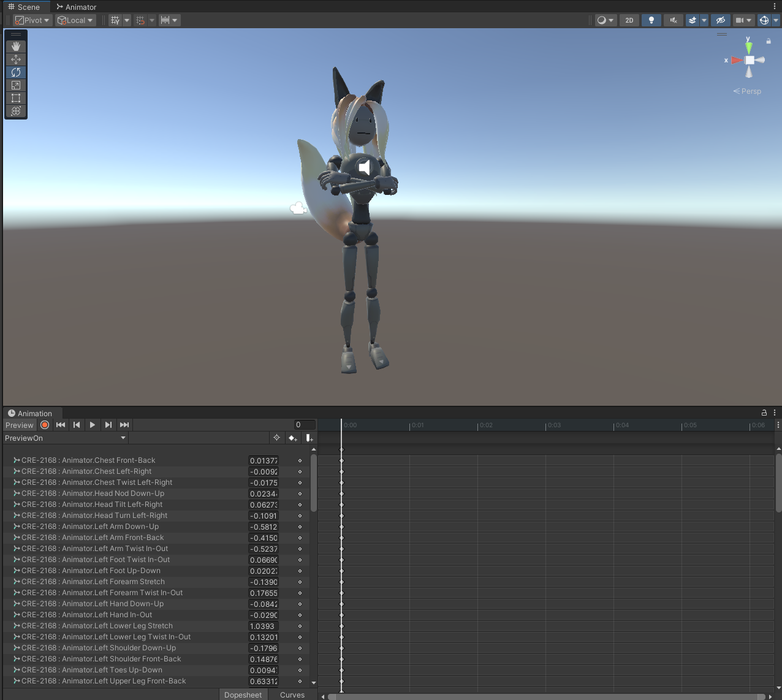The height and width of the screenshot is (700, 782).
Task: Open snap increment settings dropdown arrow
Action: pyautogui.click(x=175, y=20)
